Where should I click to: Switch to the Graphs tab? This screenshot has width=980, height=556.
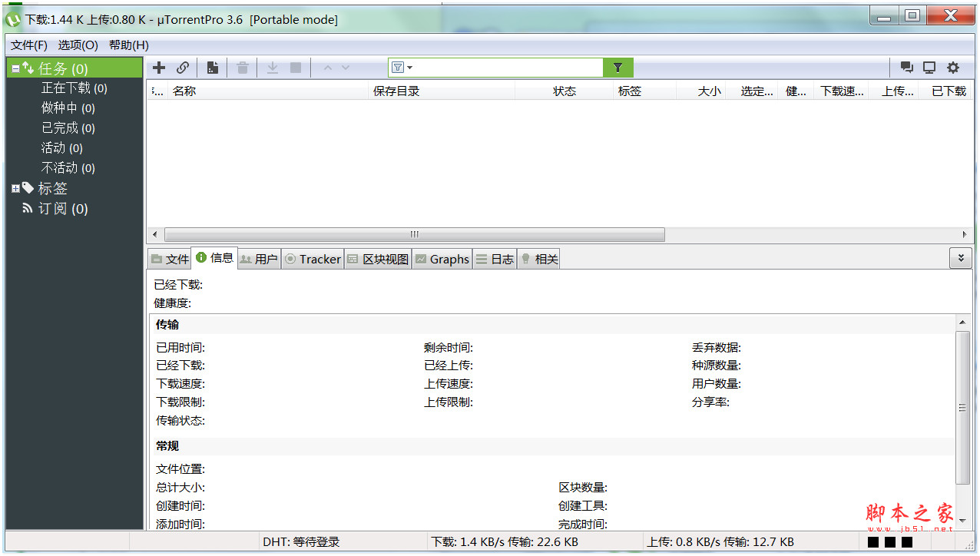[x=442, y=259]
